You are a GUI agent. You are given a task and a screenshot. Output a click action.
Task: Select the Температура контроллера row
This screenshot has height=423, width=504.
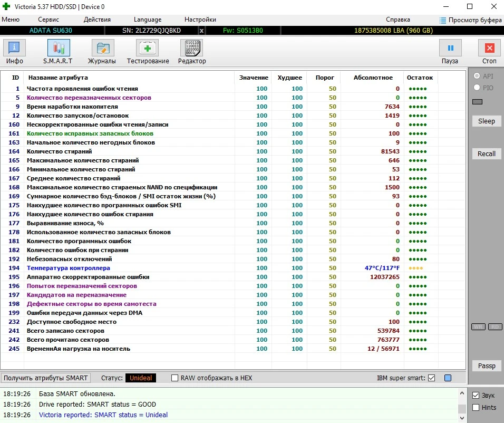pos(232,268)
